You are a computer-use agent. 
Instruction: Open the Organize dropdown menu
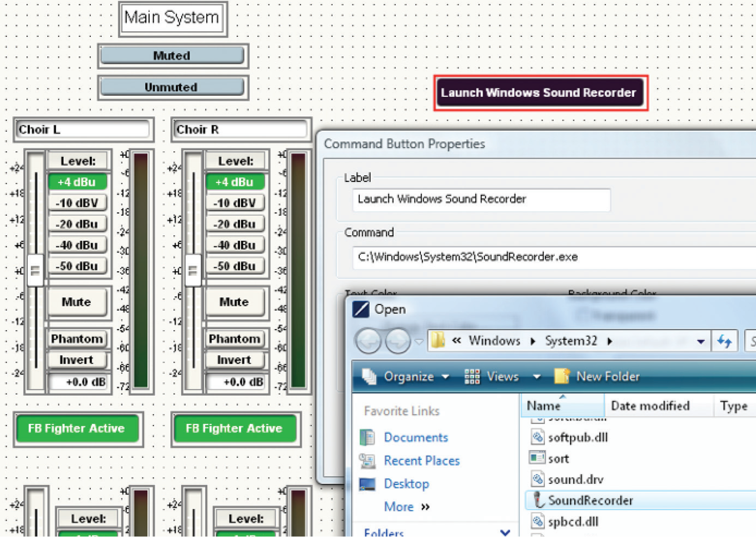(407, 377)
